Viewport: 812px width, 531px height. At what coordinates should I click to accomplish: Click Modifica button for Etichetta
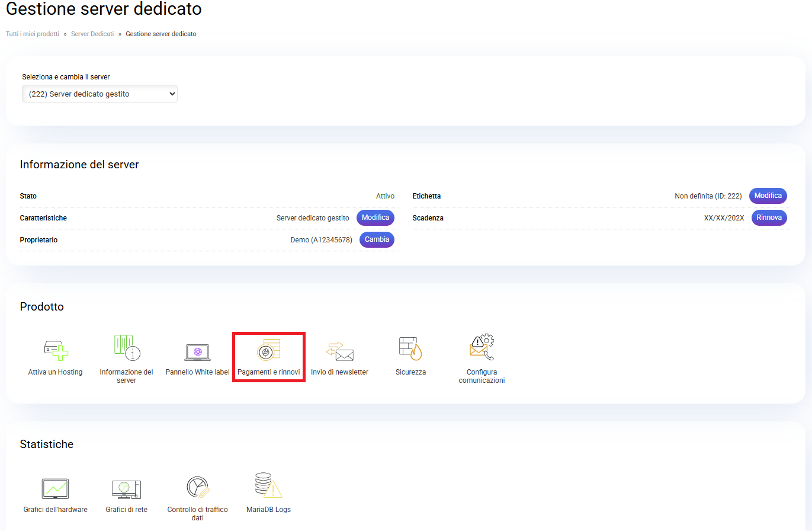768,196
